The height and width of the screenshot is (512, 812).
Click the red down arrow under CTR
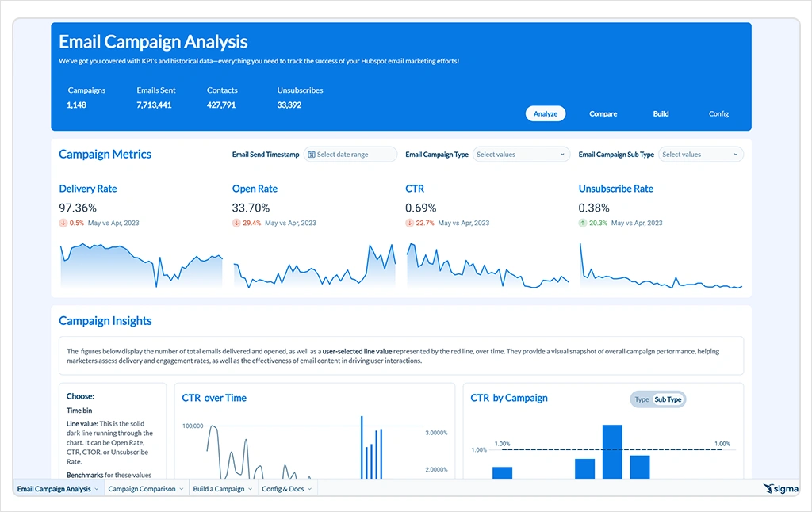409,223
